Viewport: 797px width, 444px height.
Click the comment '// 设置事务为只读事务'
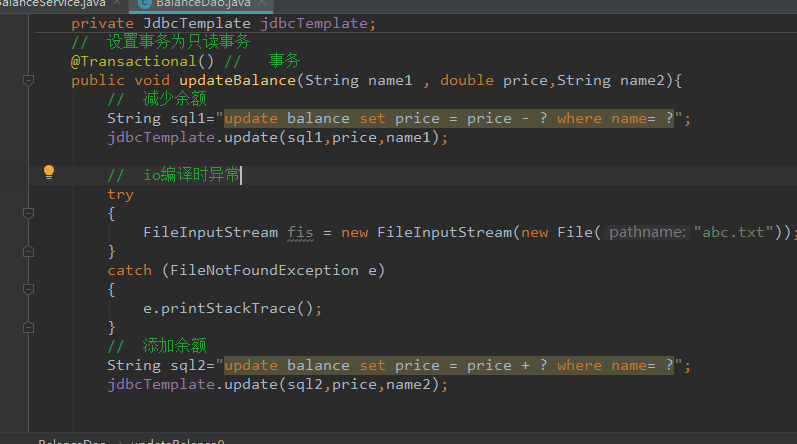pyautogui.click(x=161, y=42)
